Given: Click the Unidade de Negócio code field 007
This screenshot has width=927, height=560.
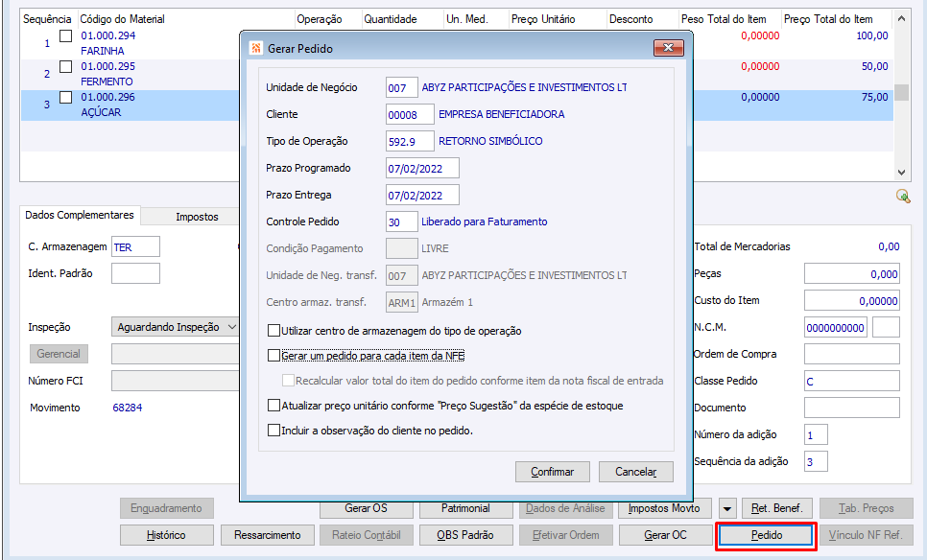Looking at the screenshot, I should click(x=401, y=87).
